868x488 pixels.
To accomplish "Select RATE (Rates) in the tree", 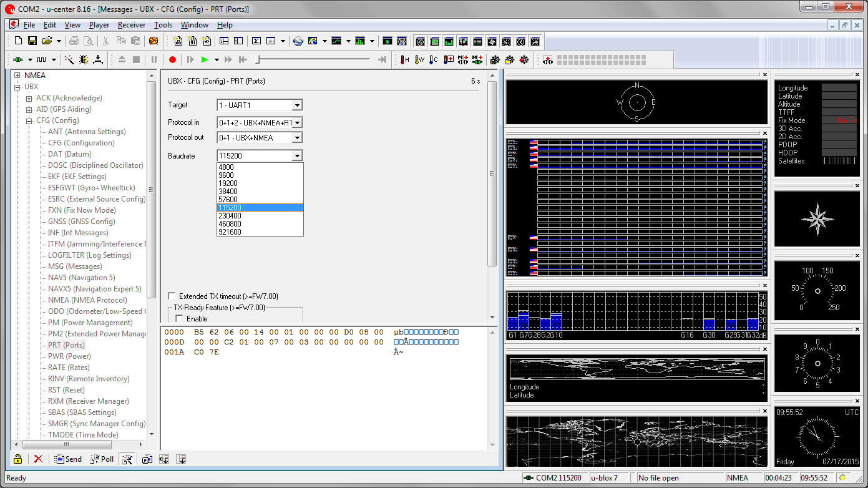I will point(69,368).
